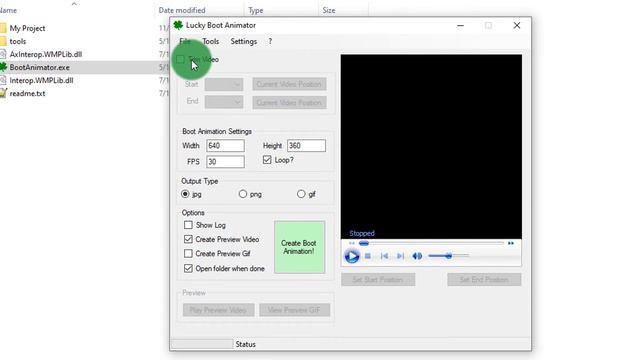Image resolution: width=640 pixels, height=360 pixels.
Task: Jump to previous track in player
Action: coord(384,256)
